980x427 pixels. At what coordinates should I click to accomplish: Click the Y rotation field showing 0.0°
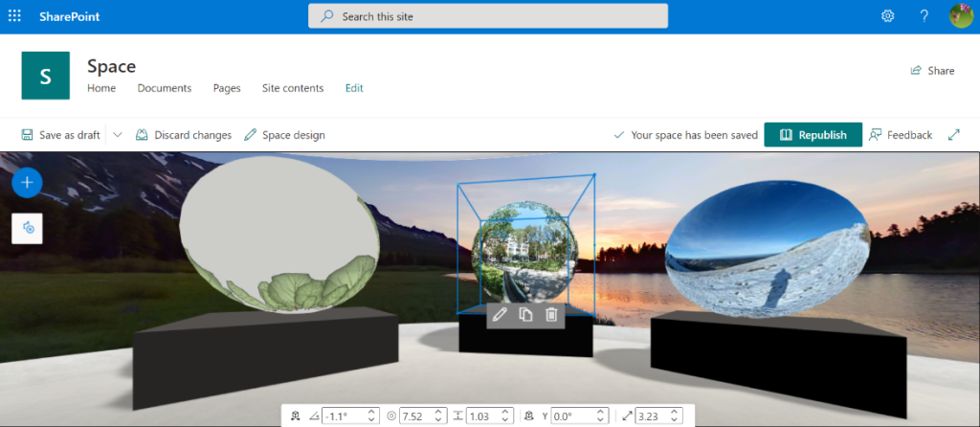pyautogui.click(x=579, y=416)
